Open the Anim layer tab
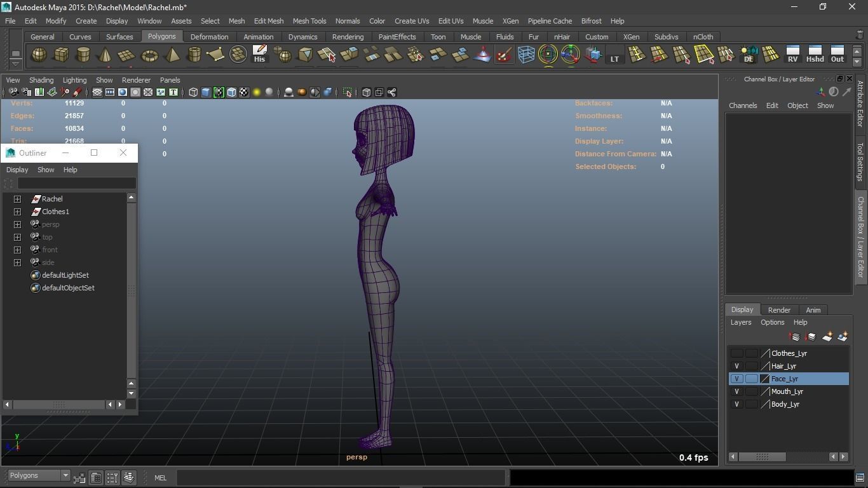 click(x=813, y=310)
